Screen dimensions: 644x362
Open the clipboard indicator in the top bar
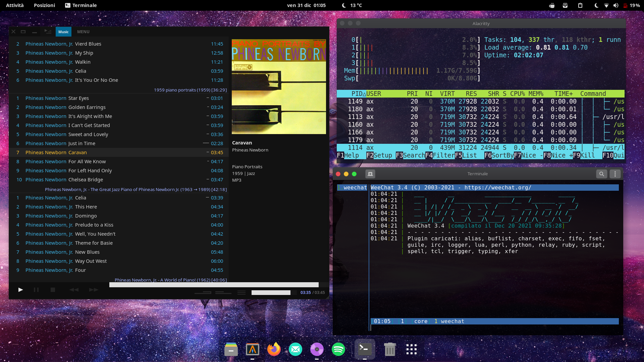580,5
